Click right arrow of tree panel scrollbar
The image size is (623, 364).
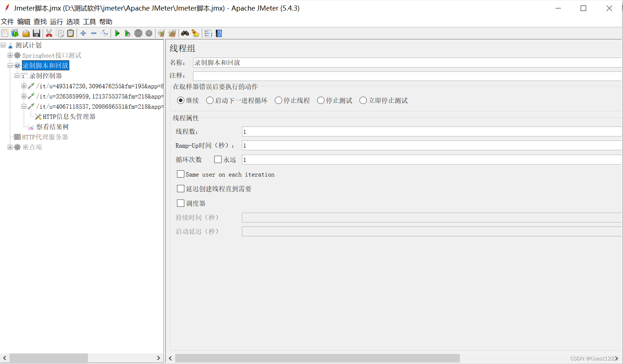[x=158, y=358]
